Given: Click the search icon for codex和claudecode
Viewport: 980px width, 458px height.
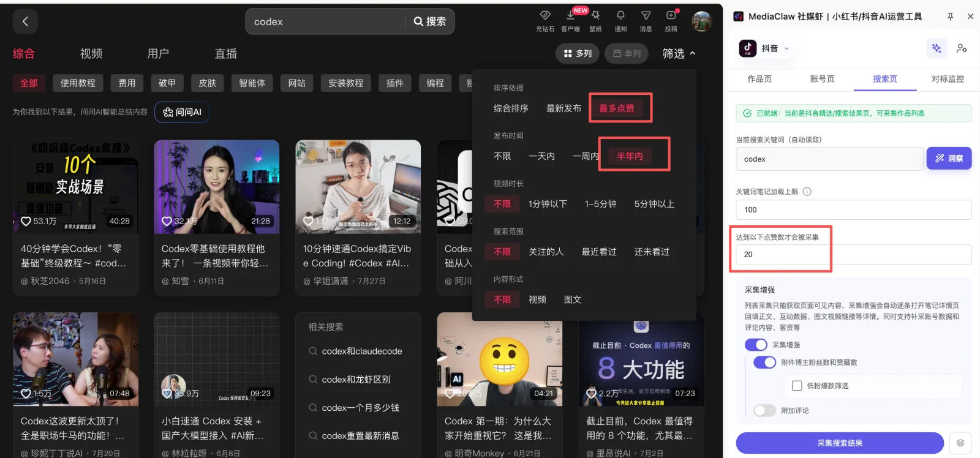Looking at the screenshot, I should tap(313, 351).
